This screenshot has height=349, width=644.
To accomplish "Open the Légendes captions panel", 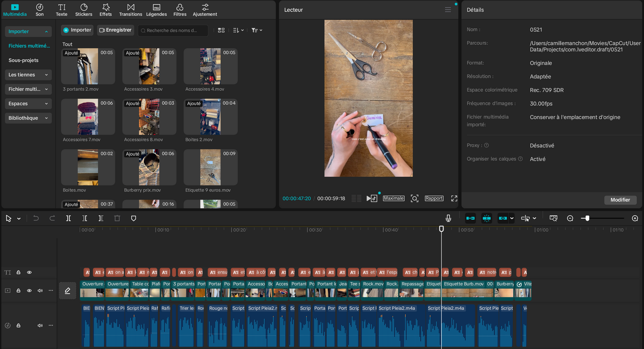I will point(156,10).
